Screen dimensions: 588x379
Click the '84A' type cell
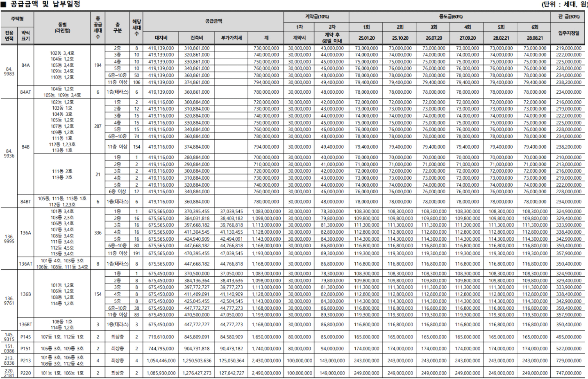[x=25, y=65]
